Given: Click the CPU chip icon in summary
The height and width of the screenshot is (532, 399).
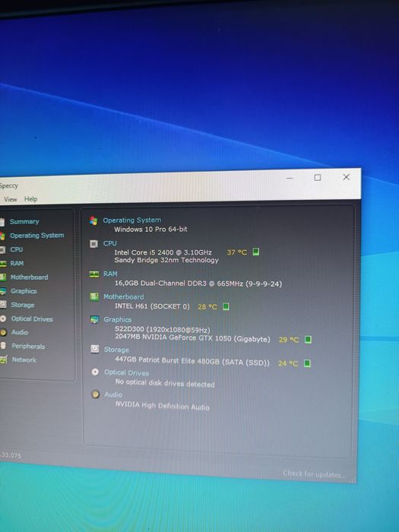Looking at the screenshot, I should tap(94, 244).
